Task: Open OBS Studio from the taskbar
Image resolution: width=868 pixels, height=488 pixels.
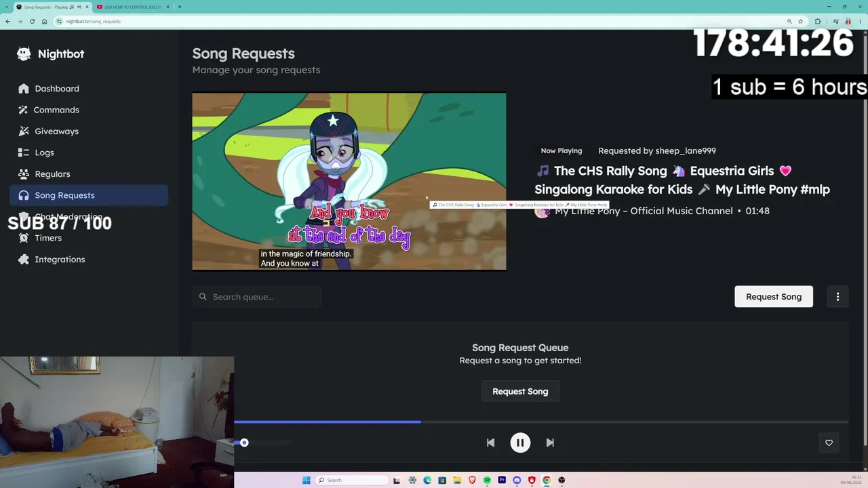Action: coord(561,480)
